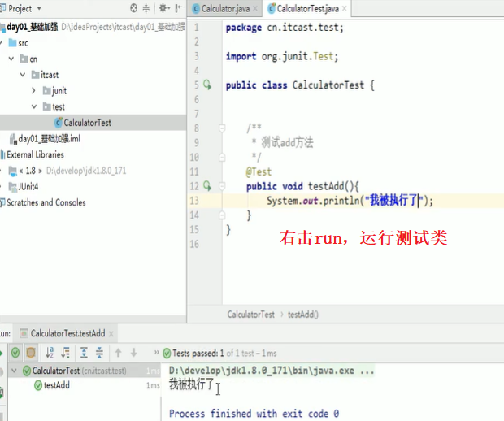Viewport: 504px width, 421px height.
Task: Collapse CalculatorTest node in test results
Action: pyautogui.click(x=14, y=371)
